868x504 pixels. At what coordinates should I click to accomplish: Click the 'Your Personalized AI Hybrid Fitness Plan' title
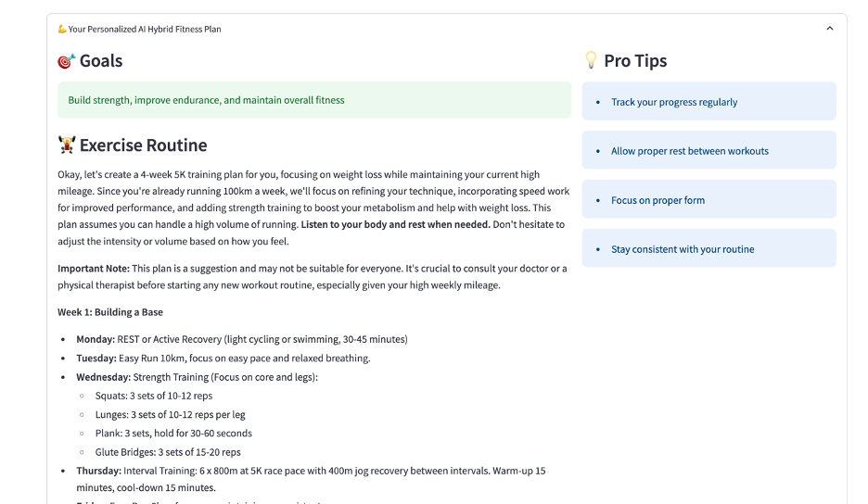pyautogui.click(x=145, y=29)
